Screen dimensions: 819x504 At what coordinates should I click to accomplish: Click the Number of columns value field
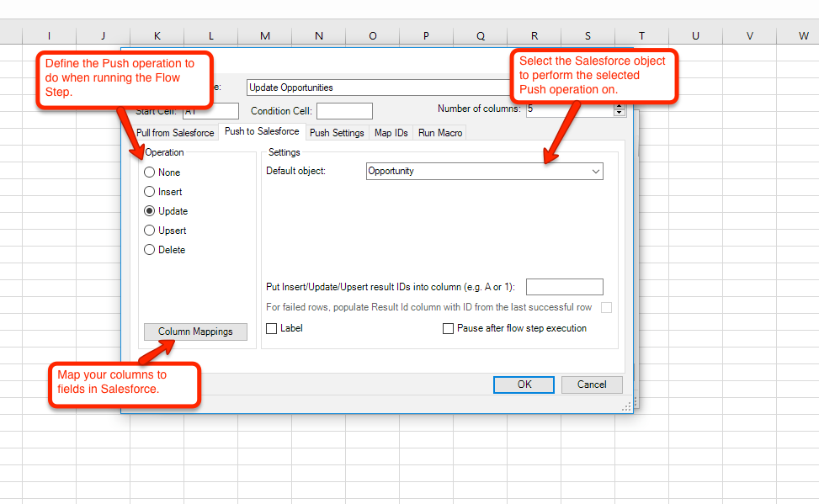pyautogui.click(x=570, y=109)
